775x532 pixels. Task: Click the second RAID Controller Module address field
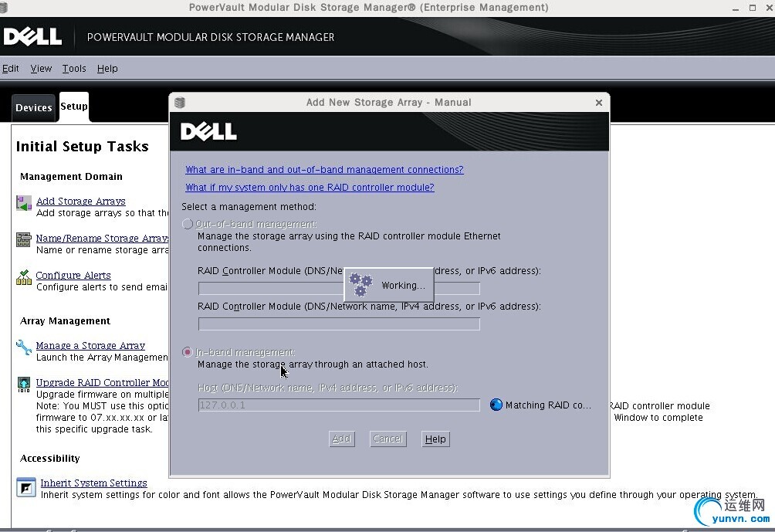(x=339, y=324)
